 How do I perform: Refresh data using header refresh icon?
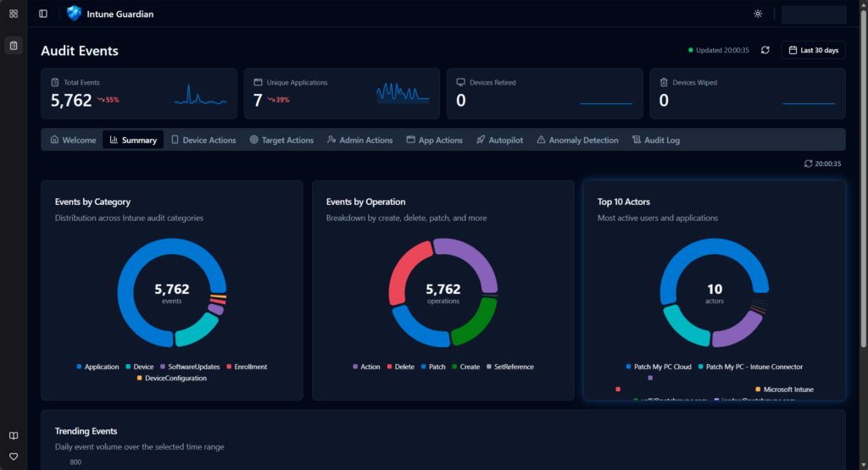coord(765,50)
